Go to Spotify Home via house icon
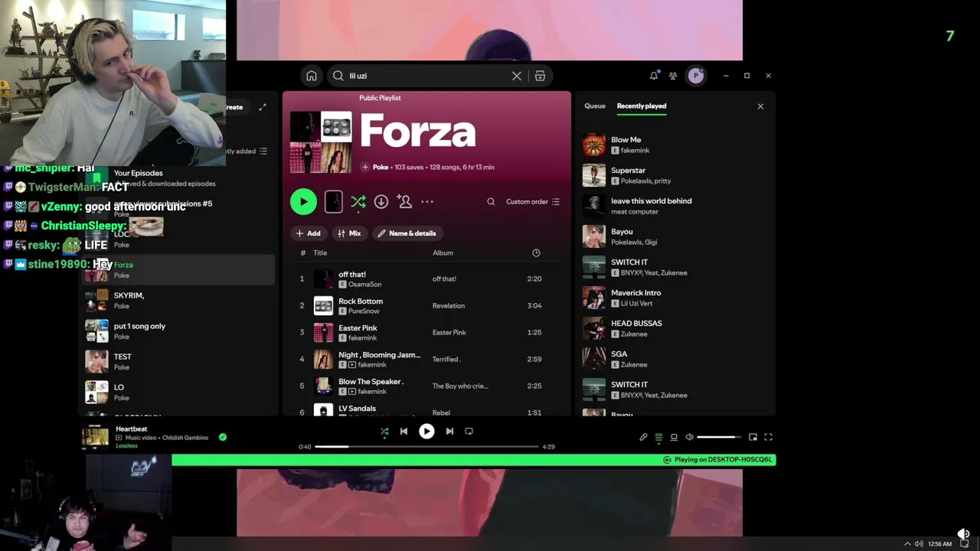The height and width of the screenshot is (551, 980). tap(311, 76)
